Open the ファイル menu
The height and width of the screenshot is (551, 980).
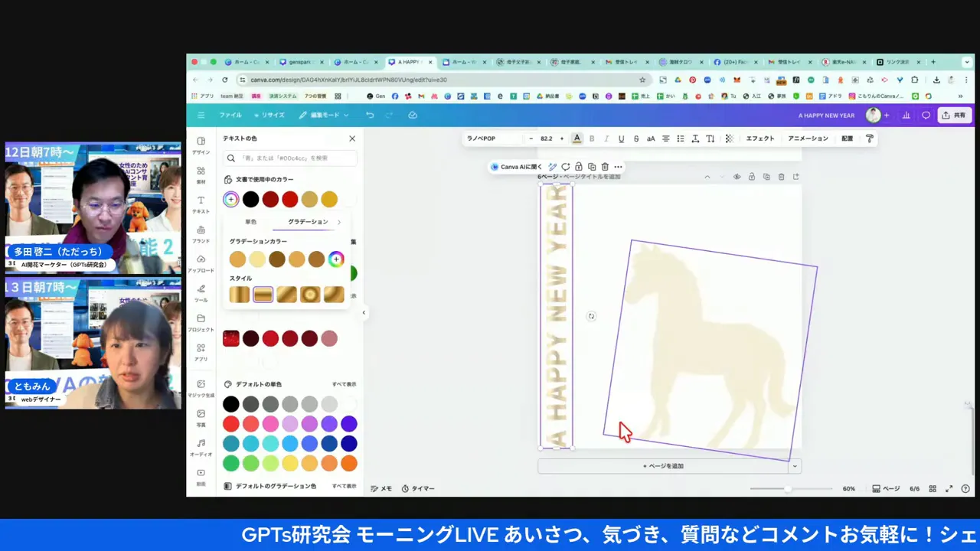click(x=231, y=115)
